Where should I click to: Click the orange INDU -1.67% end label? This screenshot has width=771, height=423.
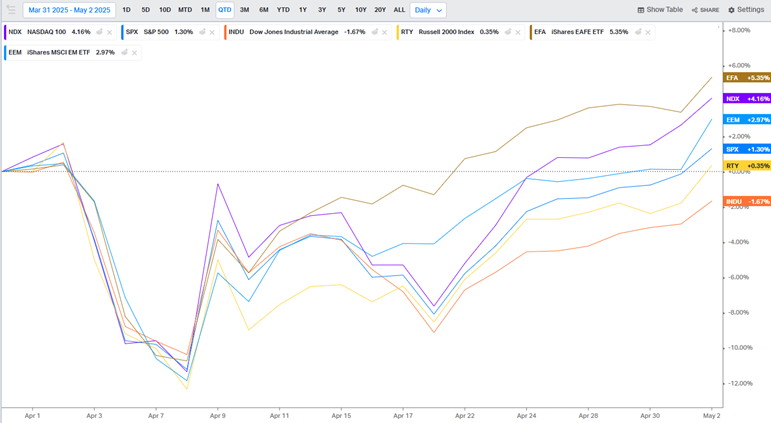[x=747, y=202]
